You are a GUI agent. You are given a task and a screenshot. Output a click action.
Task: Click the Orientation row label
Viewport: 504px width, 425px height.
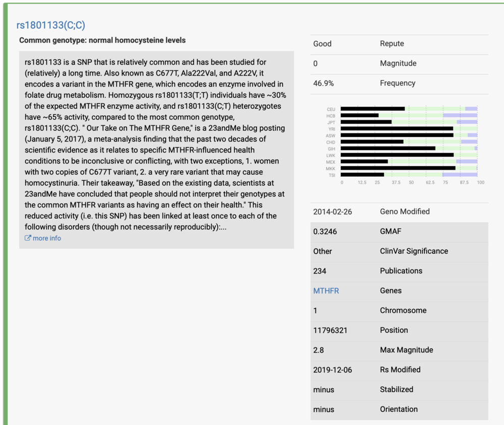(x=399, y=409)
